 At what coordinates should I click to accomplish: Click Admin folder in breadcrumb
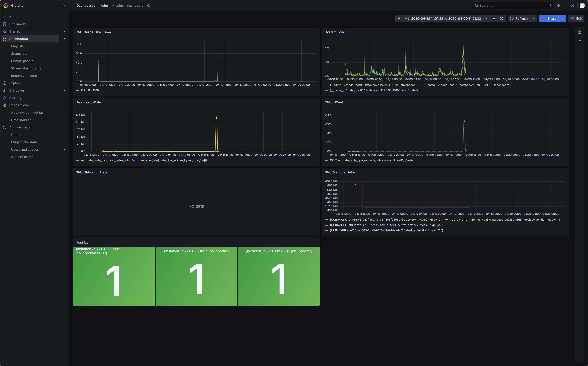[x=106, y=6]
